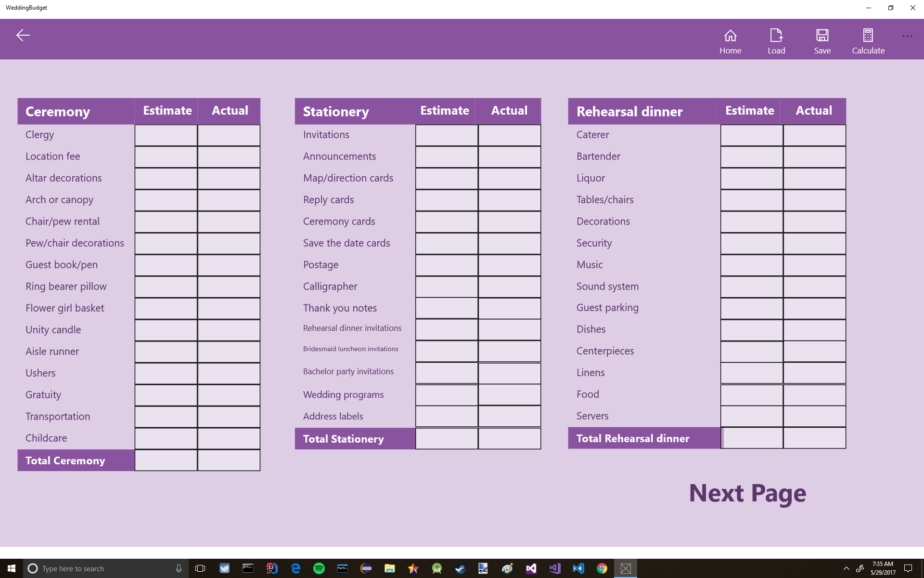This screenshot has height=578, width=924.
Task: Click the Task View taskbar icon
Action: coord(200,568)
